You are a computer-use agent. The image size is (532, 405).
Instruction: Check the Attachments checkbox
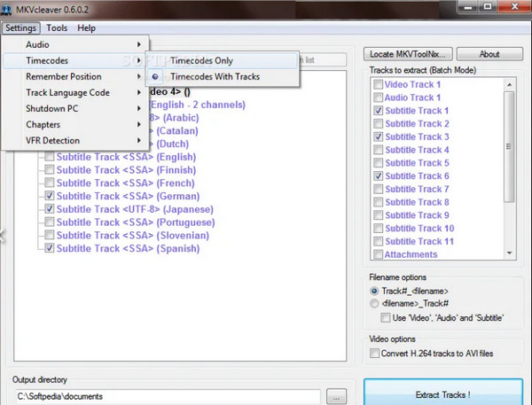point(378,254)
